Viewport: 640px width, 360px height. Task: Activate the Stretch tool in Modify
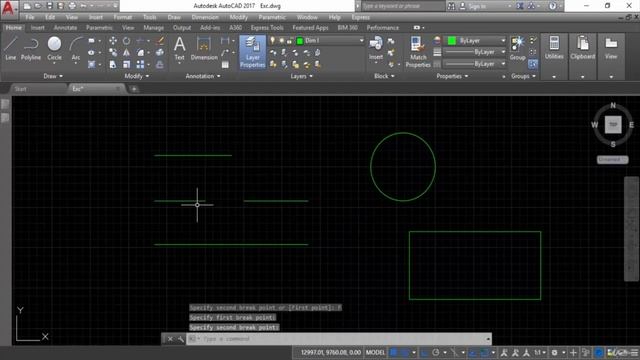(x=113, y=64)
